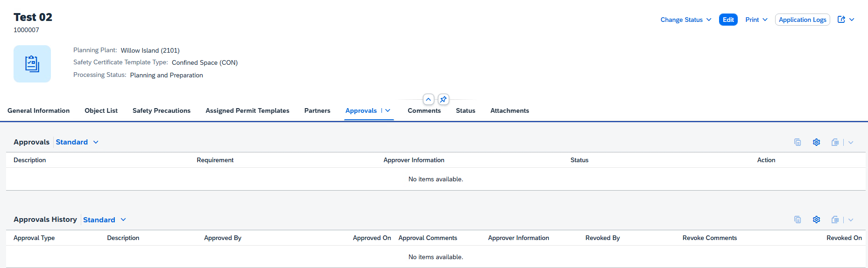Viewport: 868px width, 268px height.
Task: Click the safety certificate clipboard image
Action: [32, 64]
